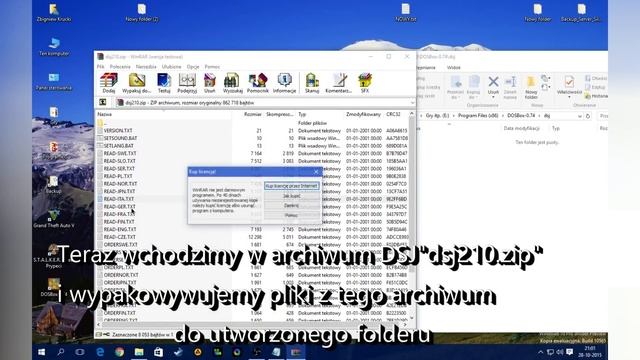Screen dimensions: 640x360
Task: Switch to the Widok tab in Explorer
Action: (x=453, y=67)
